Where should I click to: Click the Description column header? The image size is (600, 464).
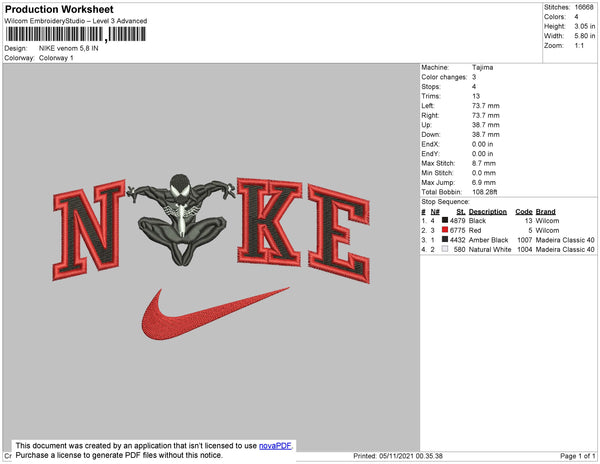(488, 212)
